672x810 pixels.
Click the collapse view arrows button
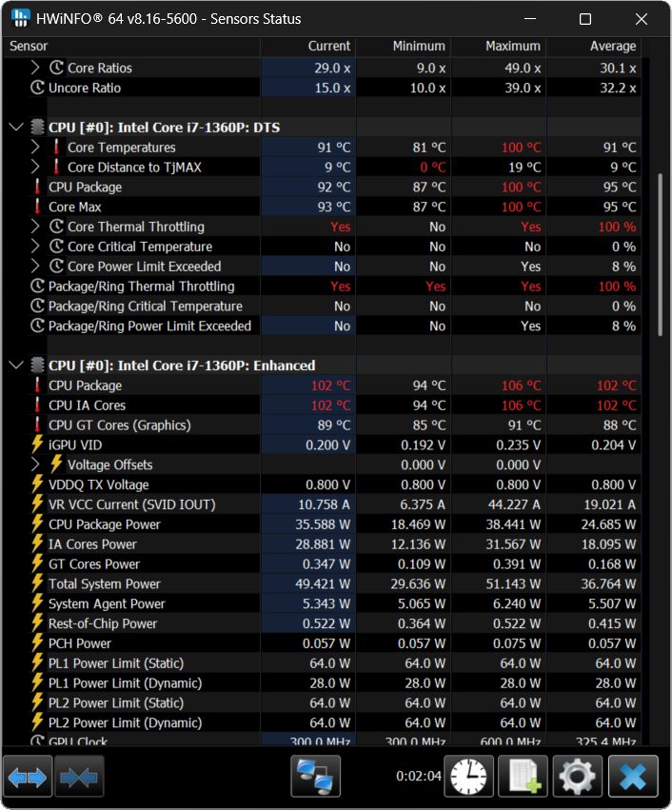pos(79,777)
